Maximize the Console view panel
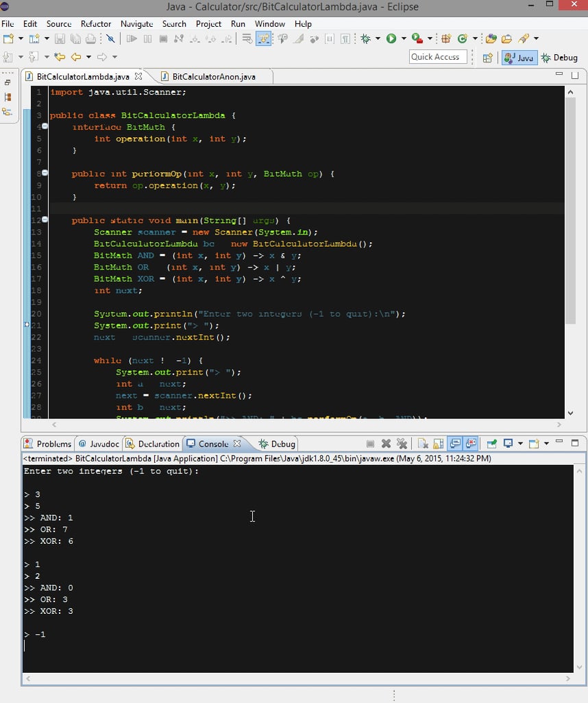Screen dimensions: 588x703 575,443
